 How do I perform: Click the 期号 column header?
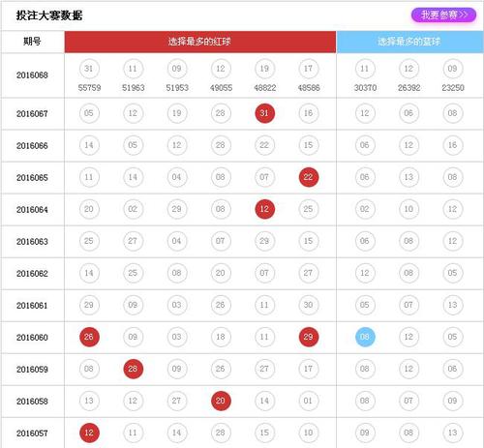click(32, 42)
